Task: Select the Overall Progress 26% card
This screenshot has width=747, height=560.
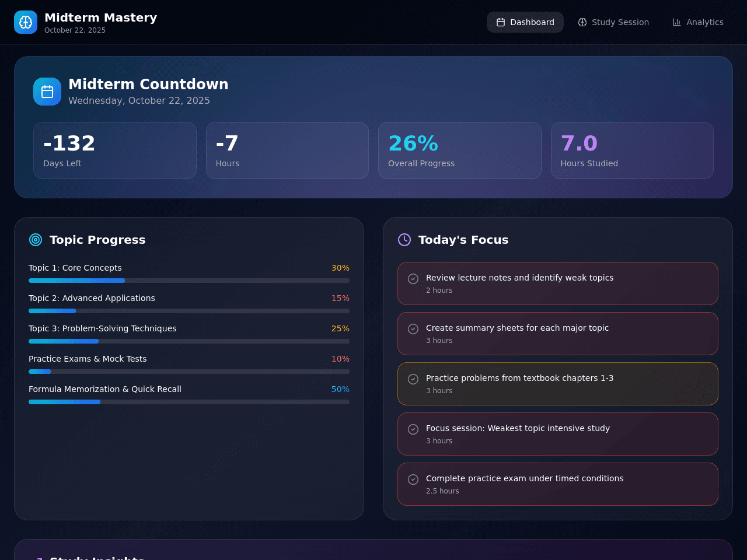Action: click(x=460, y=150)
